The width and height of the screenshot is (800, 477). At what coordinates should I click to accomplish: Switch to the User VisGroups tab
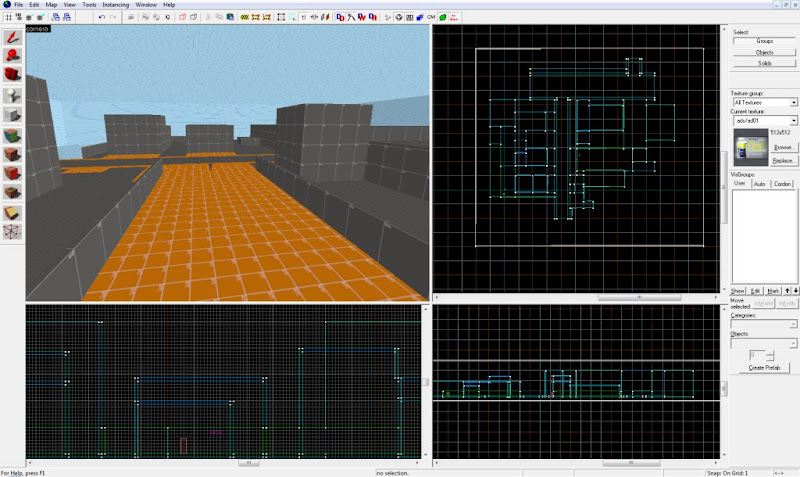(739, 184)
